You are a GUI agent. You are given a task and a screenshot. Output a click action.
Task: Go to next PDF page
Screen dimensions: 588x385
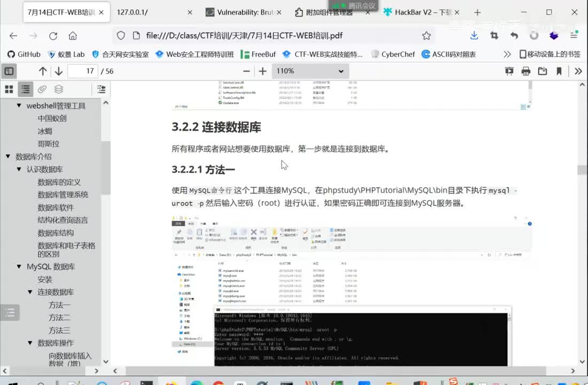tap(58, 71)
